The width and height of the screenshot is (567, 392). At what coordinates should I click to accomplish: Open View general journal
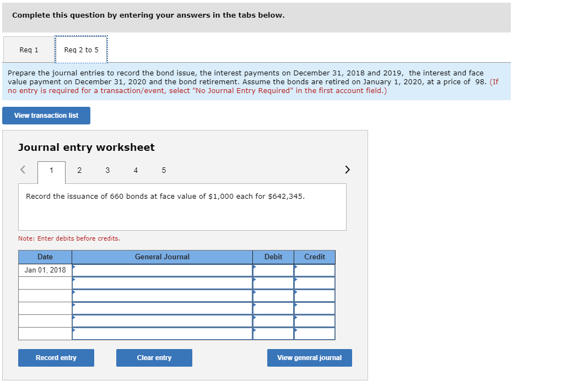(310, 358)
